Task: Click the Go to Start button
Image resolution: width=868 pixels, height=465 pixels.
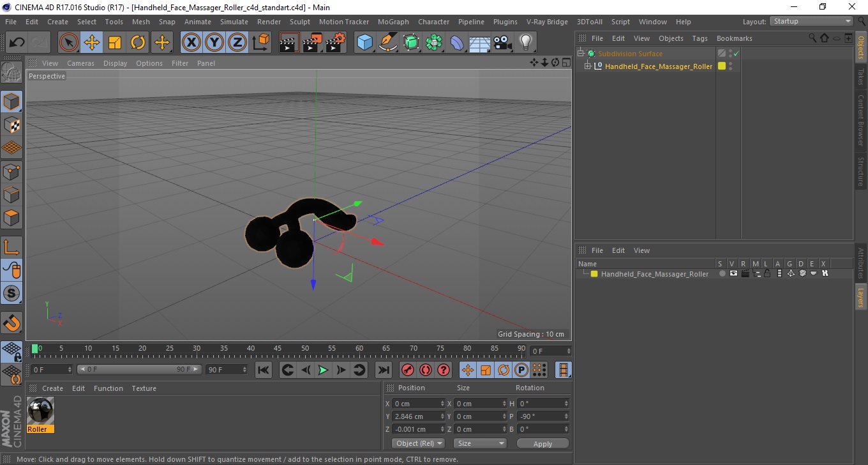Action: pyautogui.click(x=263, y=370)
